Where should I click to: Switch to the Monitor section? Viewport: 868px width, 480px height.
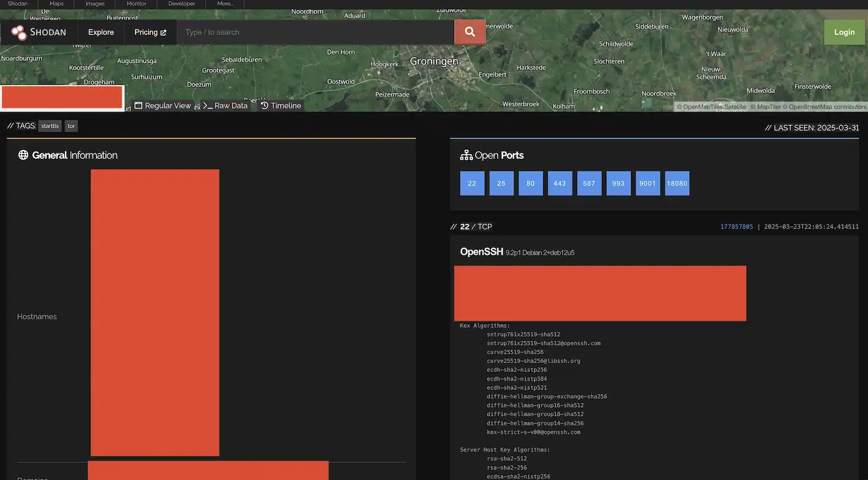click(136, 3)
